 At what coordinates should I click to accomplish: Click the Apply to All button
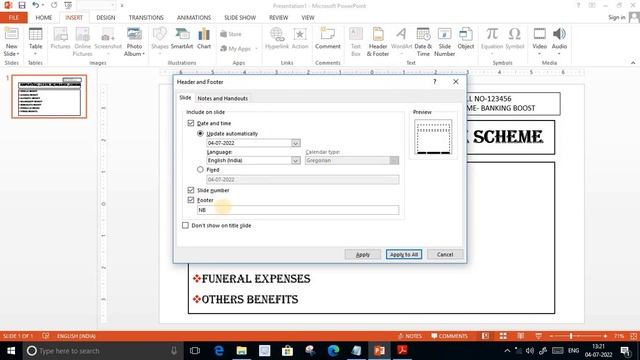(404, 254)
